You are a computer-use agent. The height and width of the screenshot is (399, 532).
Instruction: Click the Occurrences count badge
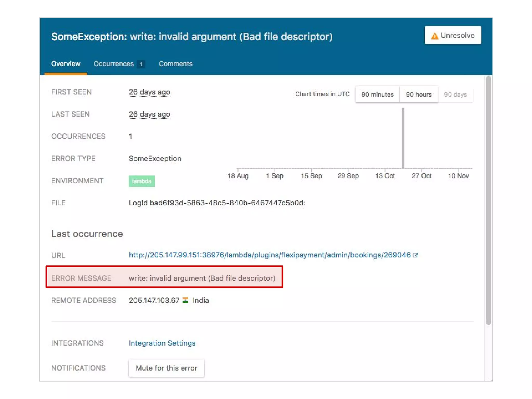click(141, 64)
